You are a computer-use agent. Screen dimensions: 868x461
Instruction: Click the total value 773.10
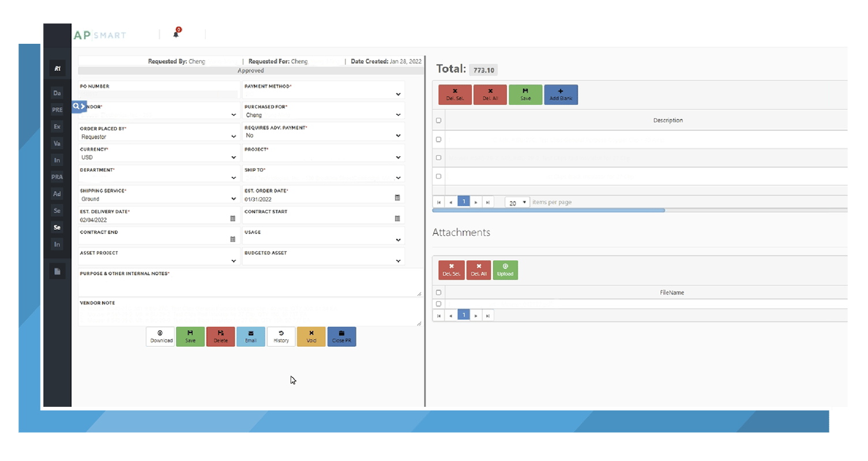(483, 70)
